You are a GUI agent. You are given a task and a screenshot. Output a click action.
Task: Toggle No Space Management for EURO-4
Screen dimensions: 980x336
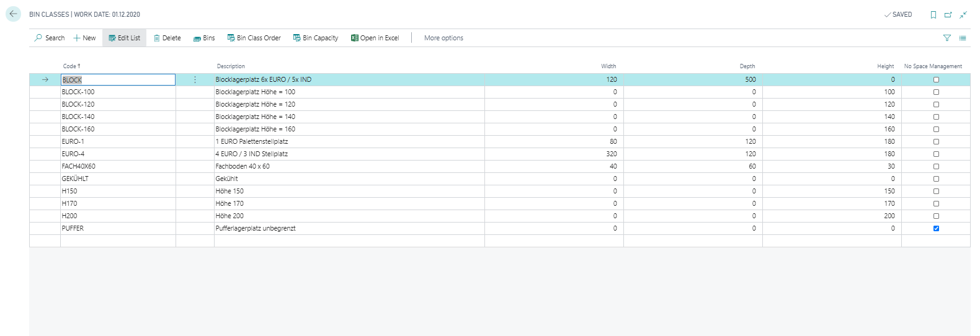[936, 154]
